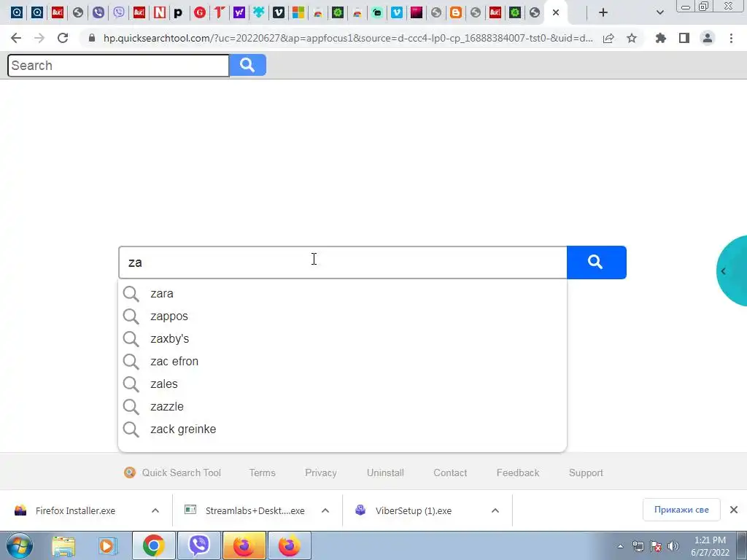
Task: Pick the "zac efron" suggestion
Action: 343,362
